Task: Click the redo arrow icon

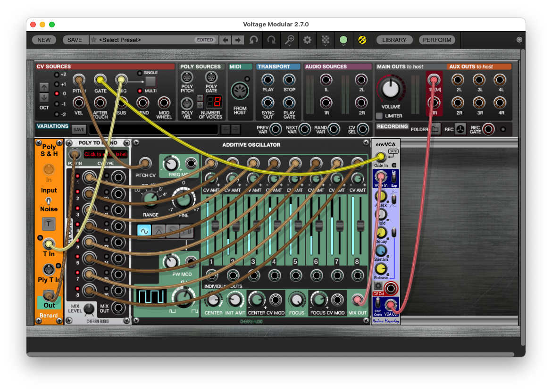Action: pos(271,40)
